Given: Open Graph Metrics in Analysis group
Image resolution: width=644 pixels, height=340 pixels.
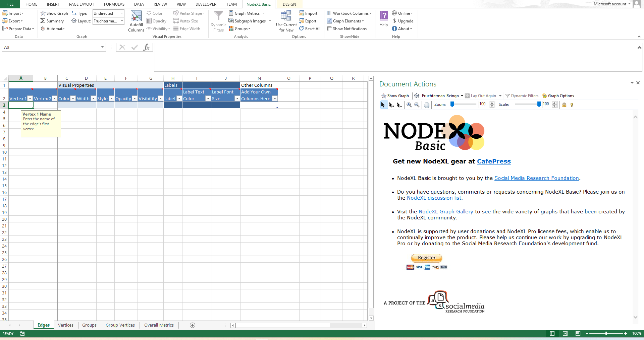Looking at the screenshot, I should [247, 13].
